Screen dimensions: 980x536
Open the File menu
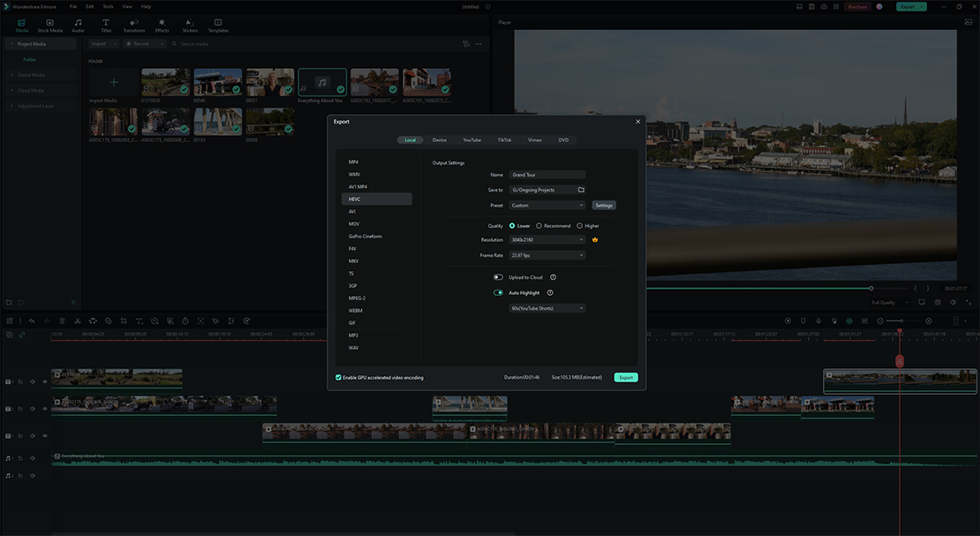click(73, 6)
